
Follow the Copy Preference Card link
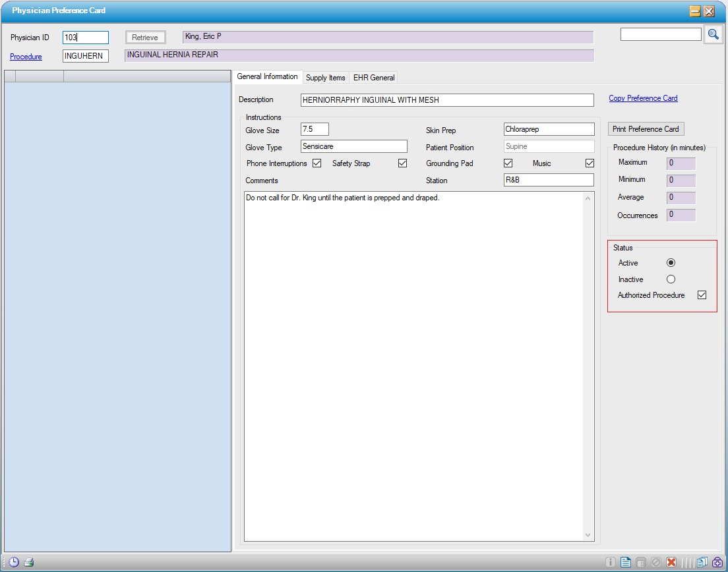tap(643, 98)
